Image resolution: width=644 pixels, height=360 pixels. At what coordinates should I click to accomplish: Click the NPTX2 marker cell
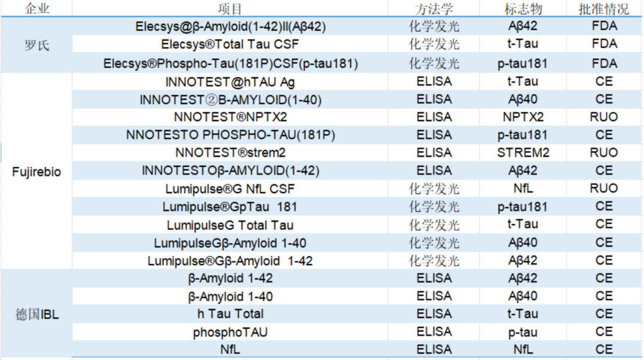tap(523, 117)
